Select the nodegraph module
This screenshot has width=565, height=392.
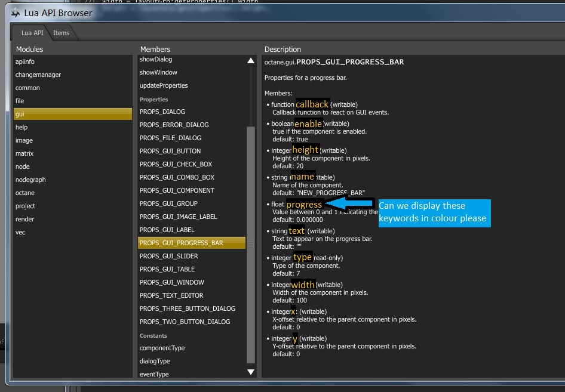(73, 180)
